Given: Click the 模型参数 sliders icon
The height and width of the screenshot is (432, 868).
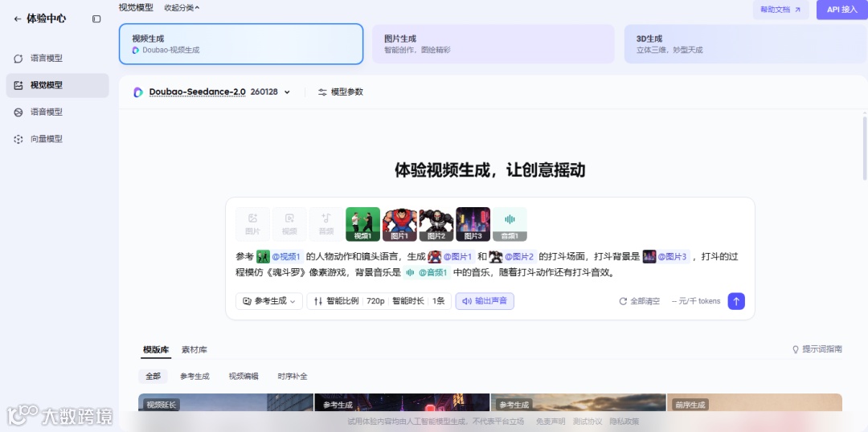Looking at the screenshot, I should (322, 92).
